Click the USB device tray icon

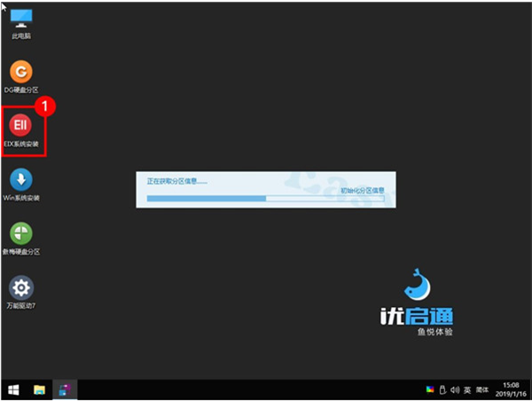tap(442, 389)
